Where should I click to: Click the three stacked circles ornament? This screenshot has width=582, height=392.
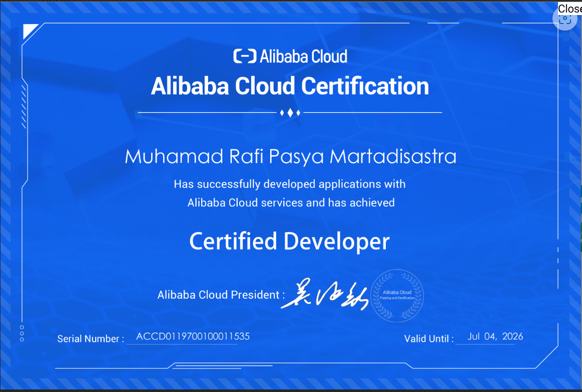tap(22, 333)
